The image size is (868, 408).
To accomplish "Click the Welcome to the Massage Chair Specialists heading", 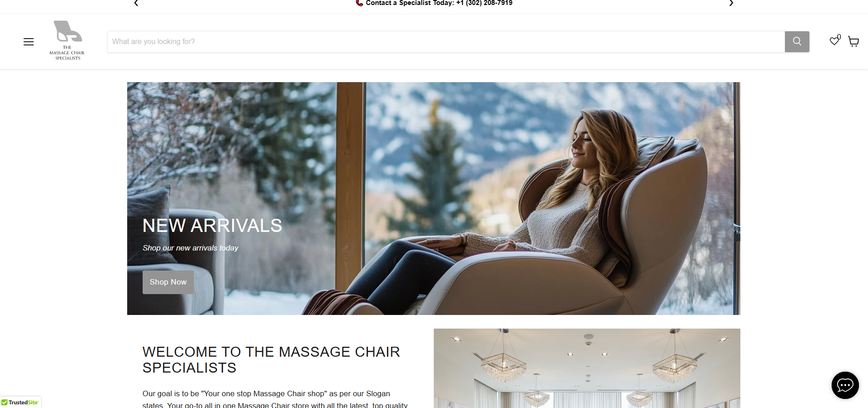I will coord(271,359).
